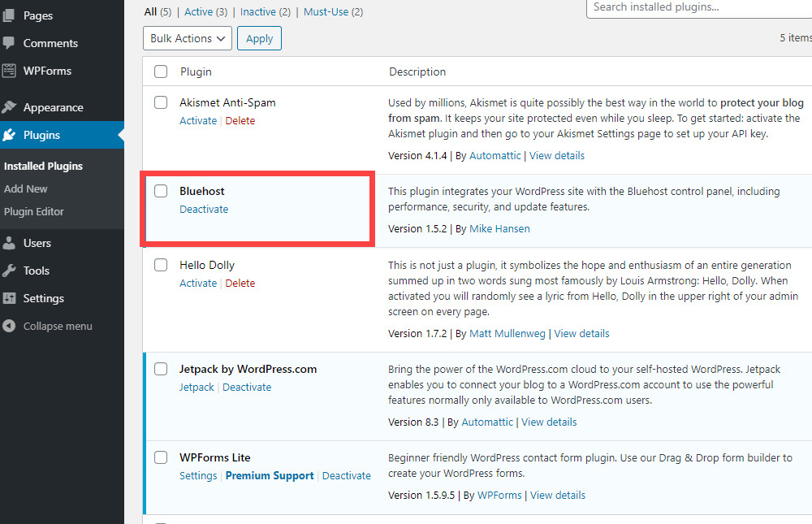The image size is (812, 524).
Task: Filter by Active (3) plugins
Action: (205, 11)
